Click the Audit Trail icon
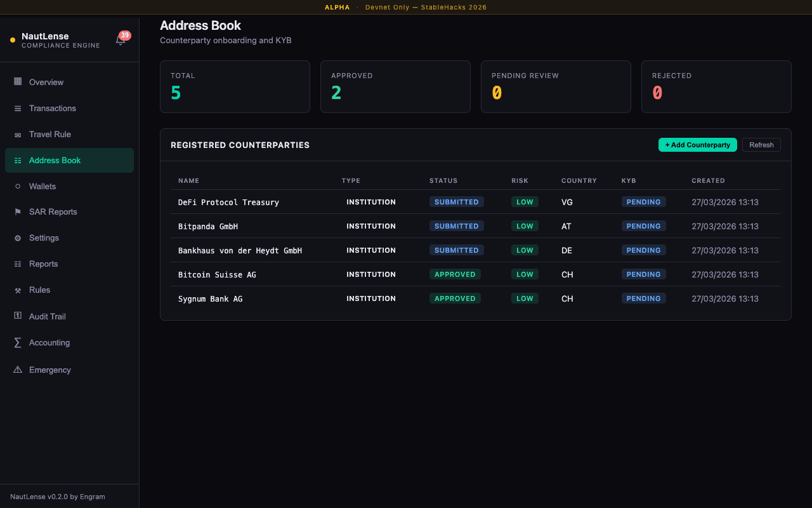The image size is (812, 508). [18, 316]
